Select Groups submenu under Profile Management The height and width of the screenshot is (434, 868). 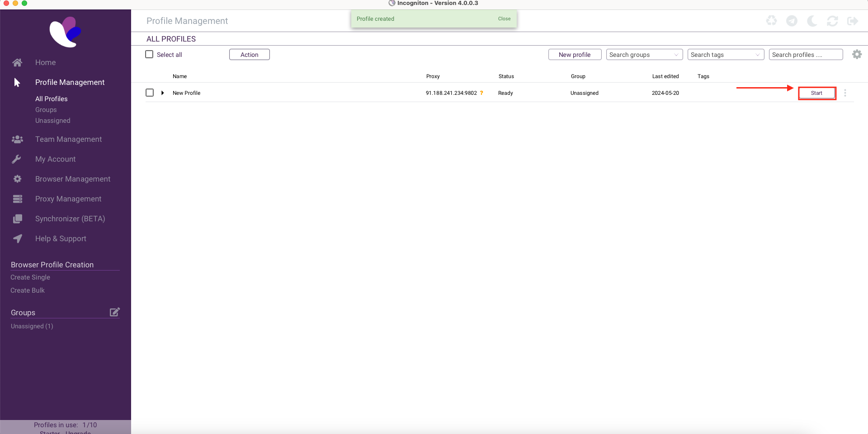(x=46, y=110)
